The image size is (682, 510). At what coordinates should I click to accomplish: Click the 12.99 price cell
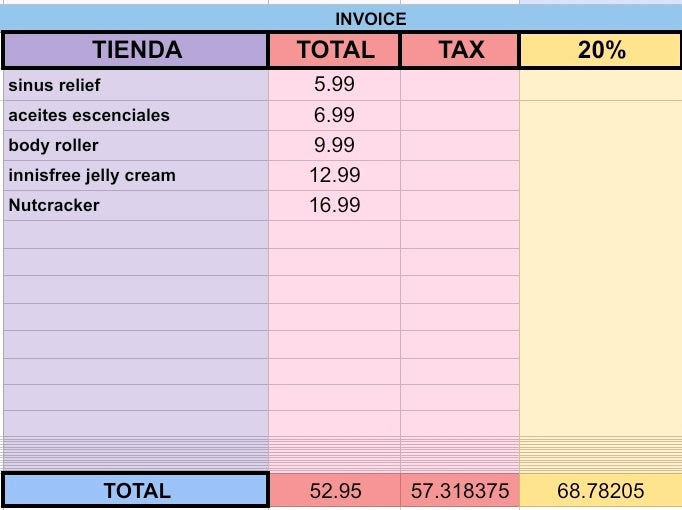coord(334,175)
